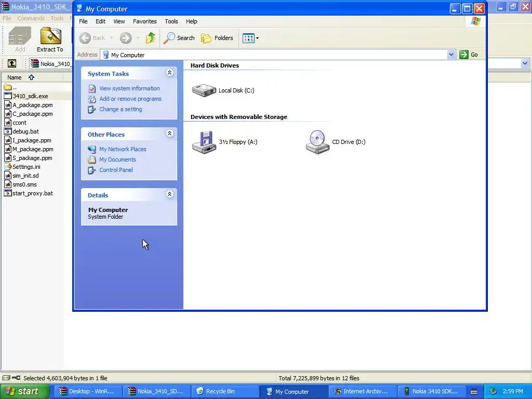Screen dimensions: 532x399
Task: Select start_proxy.bat in WinRAR list
Action: point(29,193)
